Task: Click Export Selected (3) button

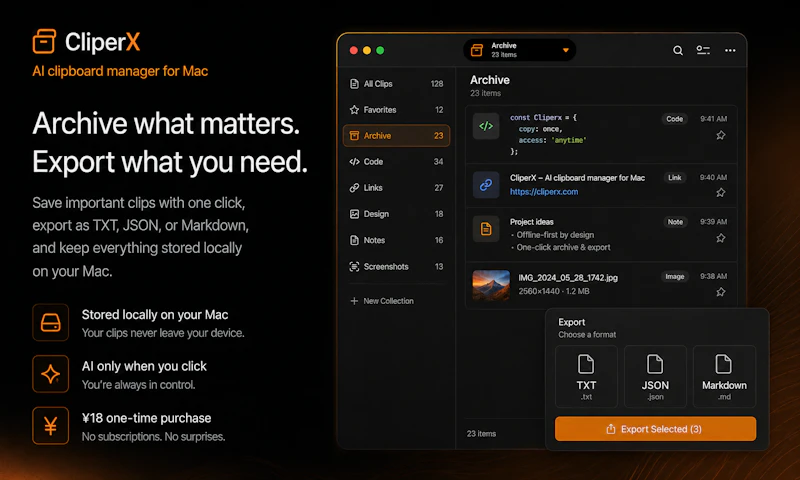Action: click(655, 429)
